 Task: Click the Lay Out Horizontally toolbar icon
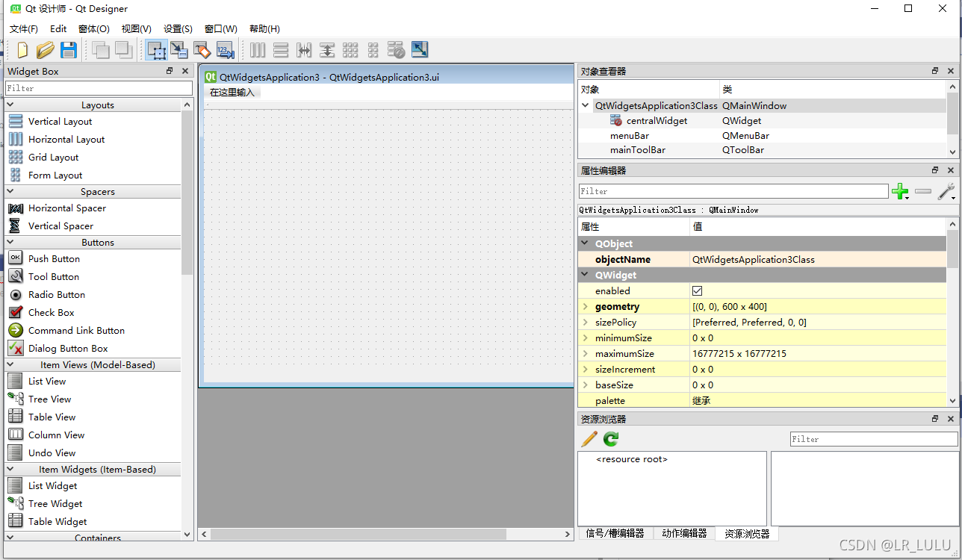point(258,50)
